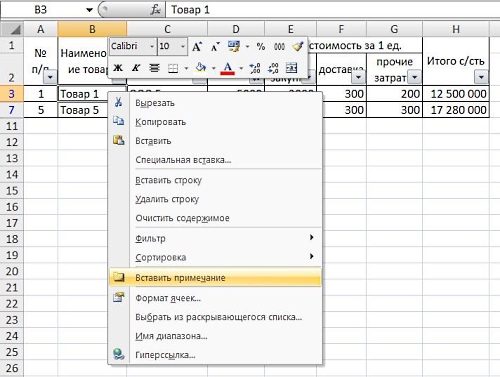Open the font size 10 dropdown
Screen dimensions: 500x377
click(183, 46)
